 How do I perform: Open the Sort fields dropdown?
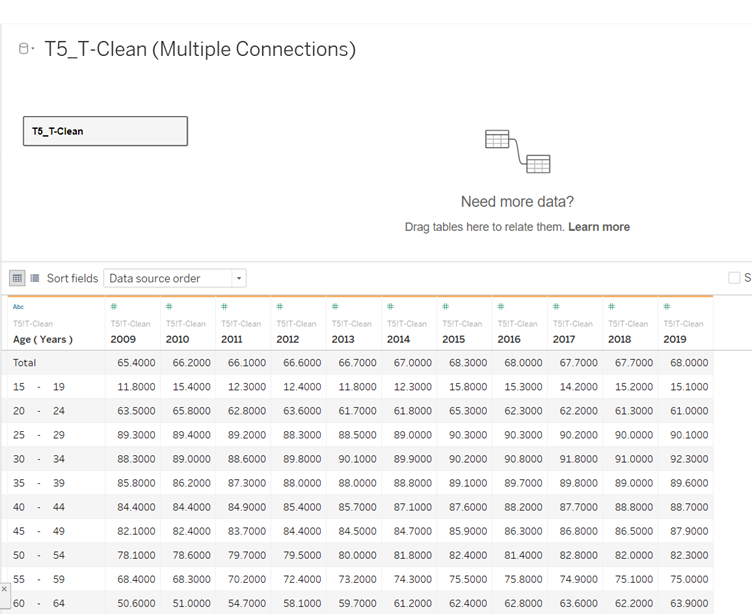click(238, 278)
